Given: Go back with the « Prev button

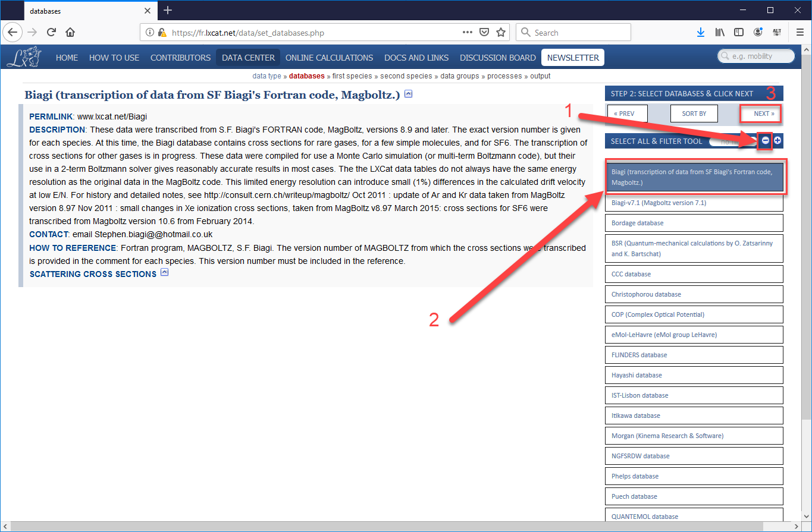Looking at the screenshot, I should pos(624,114).
